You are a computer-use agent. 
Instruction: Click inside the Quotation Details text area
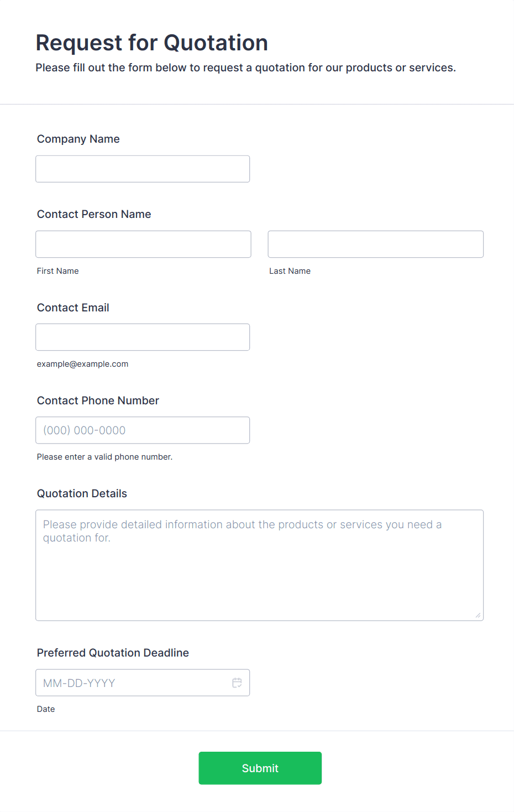260,565
